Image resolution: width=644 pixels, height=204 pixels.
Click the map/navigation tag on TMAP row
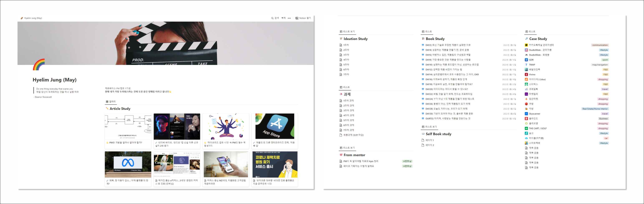point(600,65)
